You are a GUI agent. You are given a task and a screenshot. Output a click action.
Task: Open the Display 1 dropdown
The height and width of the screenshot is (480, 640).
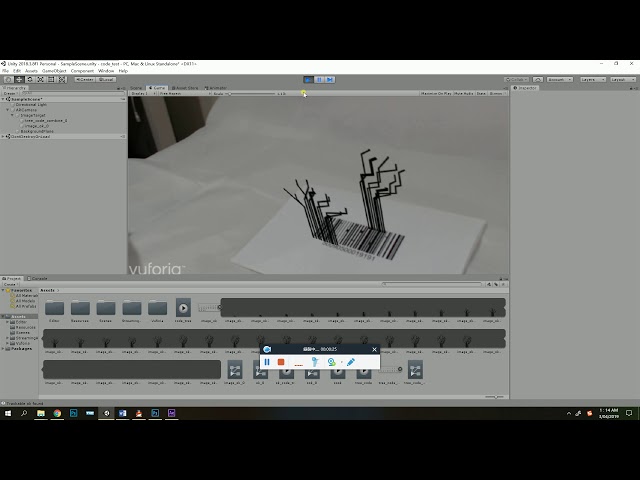143,93
